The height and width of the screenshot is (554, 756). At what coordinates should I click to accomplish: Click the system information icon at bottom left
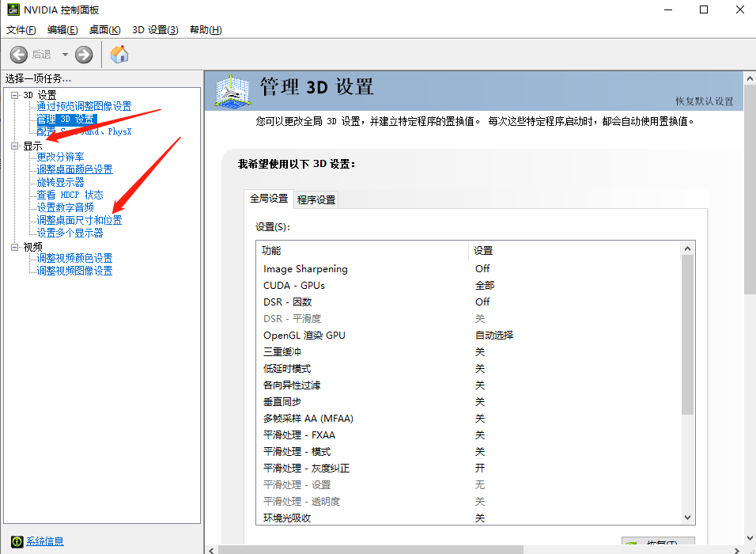tap(17, 541)
